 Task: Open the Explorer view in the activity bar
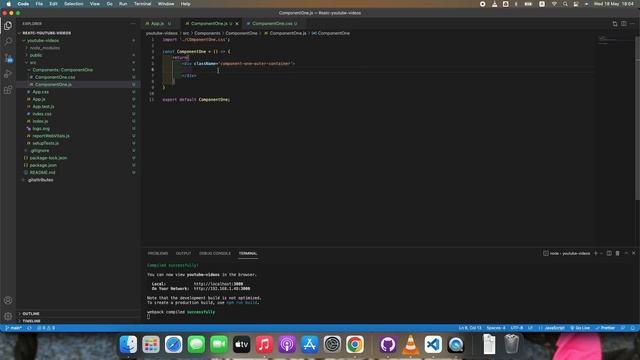pyautogui.click(x=8, y=26)
